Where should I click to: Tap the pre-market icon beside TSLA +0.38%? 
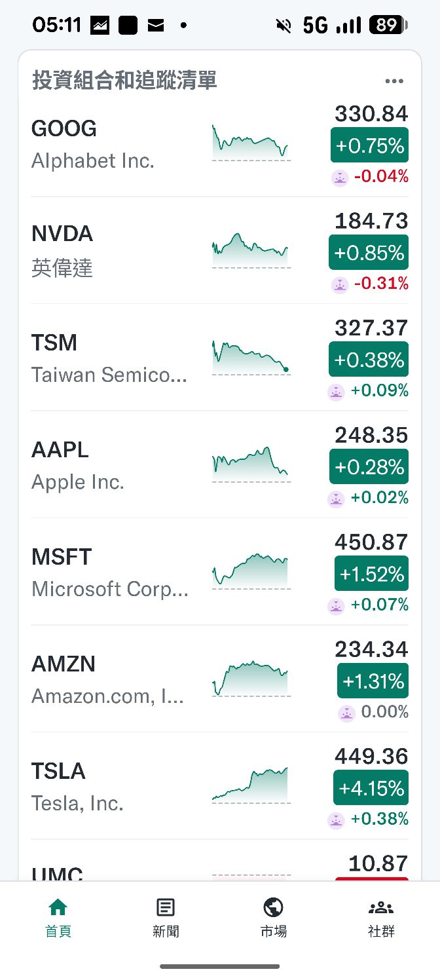click(336, 819)
